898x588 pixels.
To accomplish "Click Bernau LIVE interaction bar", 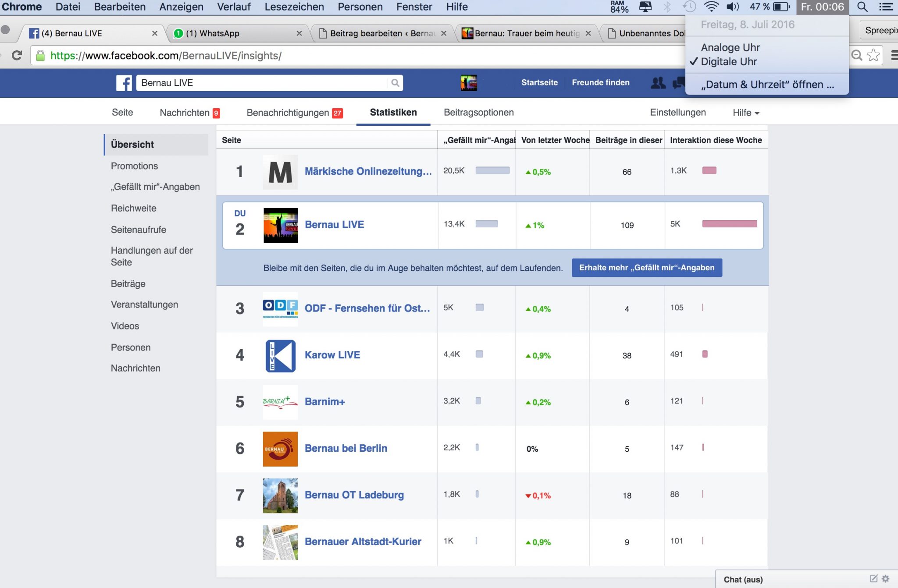I will 729,224.
